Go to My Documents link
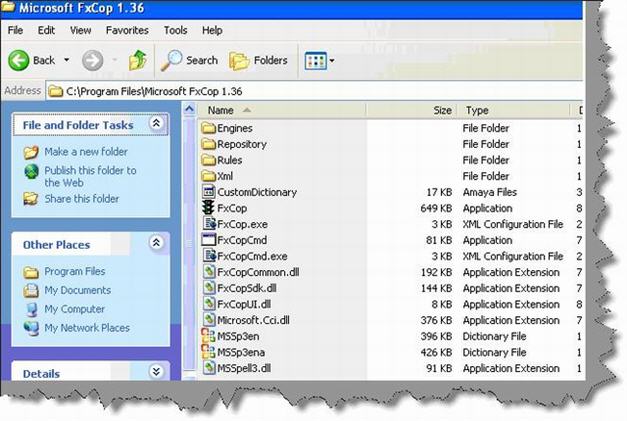The height and width of the screenshot is (421, 627). pyautogui.click(x=78, y=290)
